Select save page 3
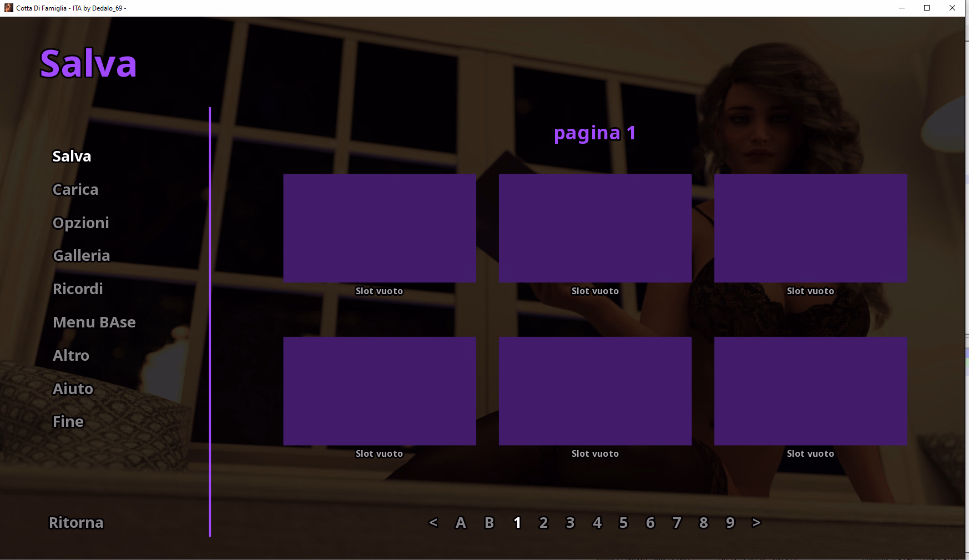Image resolution: width=969 pixels, height=560 pixels. click(570, 523)
